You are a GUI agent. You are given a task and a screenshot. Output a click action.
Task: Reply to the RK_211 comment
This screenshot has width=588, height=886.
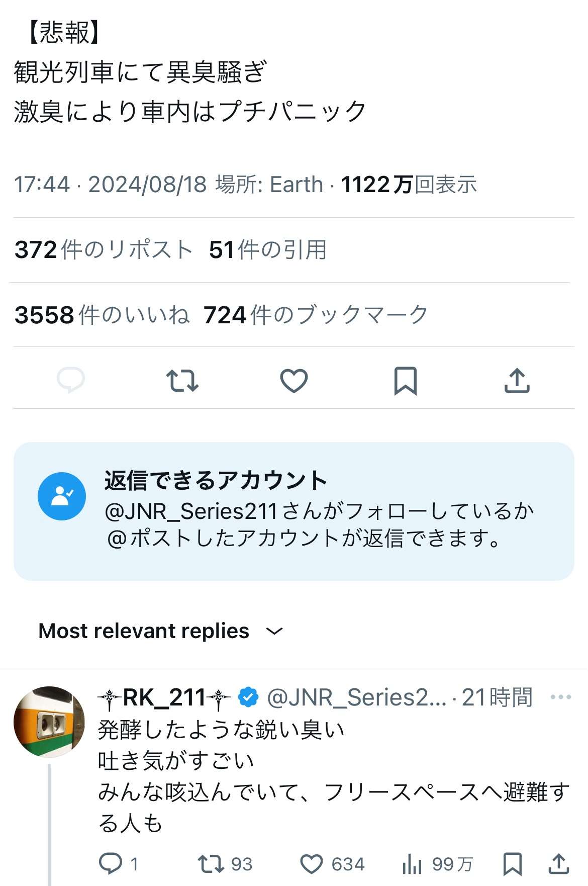point(111,864)
